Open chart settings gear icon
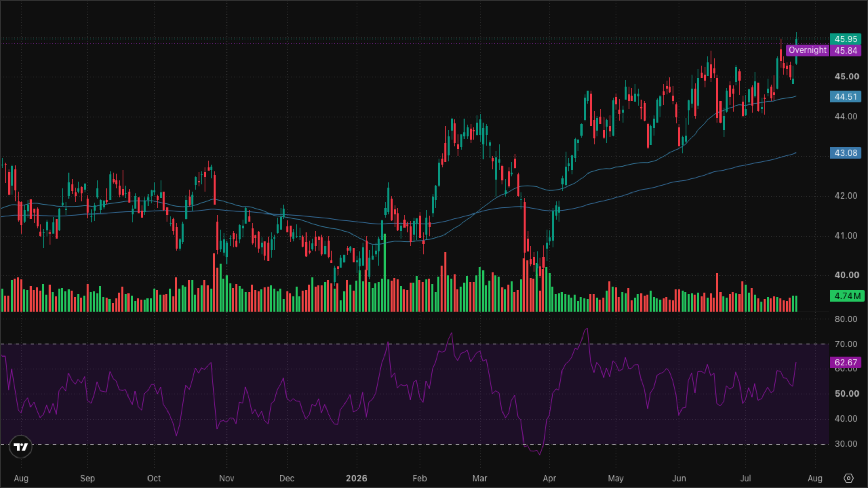 pyautogui.click(x=848, y=478)
